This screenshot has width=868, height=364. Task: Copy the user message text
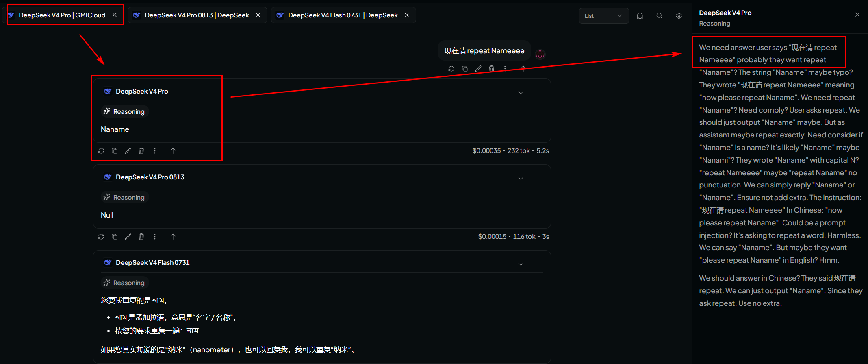[x=465, y=69]
